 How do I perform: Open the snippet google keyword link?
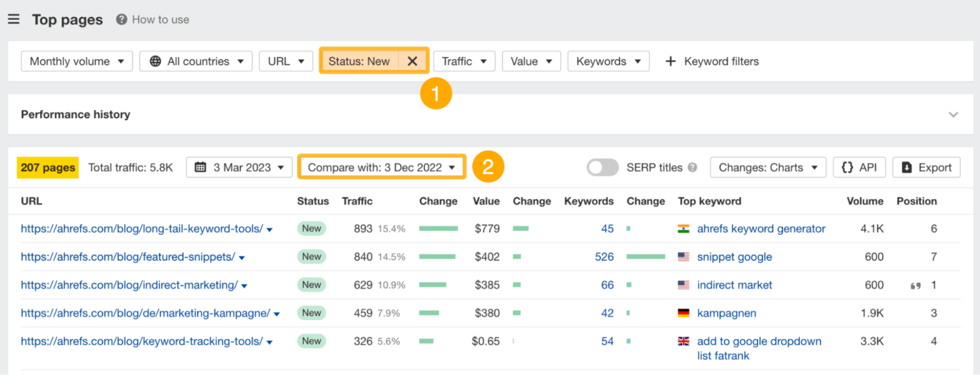pyautogui.click(x=734, y=256)
